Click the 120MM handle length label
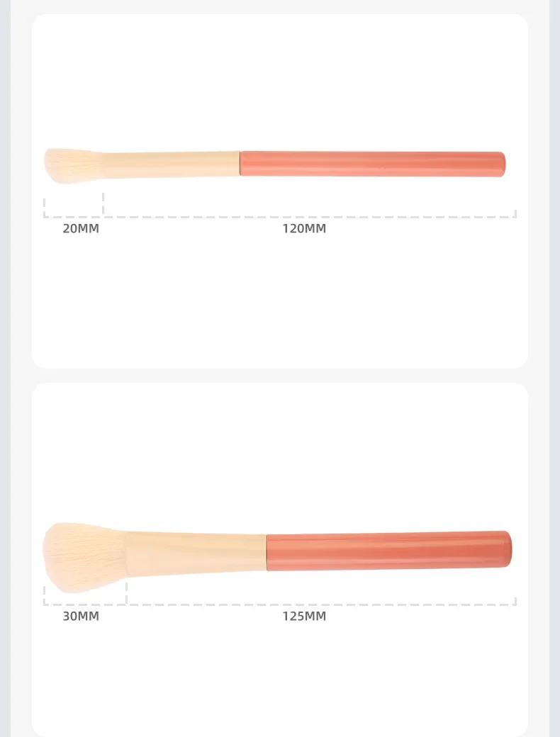This screenshot has width=560, height=737. pyautogui.click(x=304, y=229)
